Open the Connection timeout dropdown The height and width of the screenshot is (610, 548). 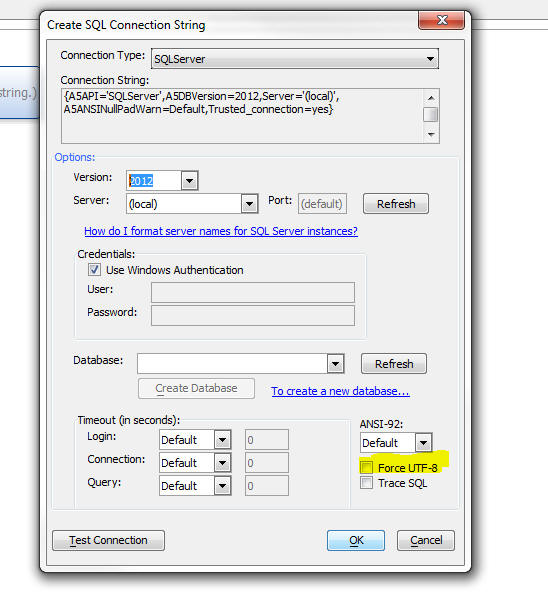click(x=222, y=463)
